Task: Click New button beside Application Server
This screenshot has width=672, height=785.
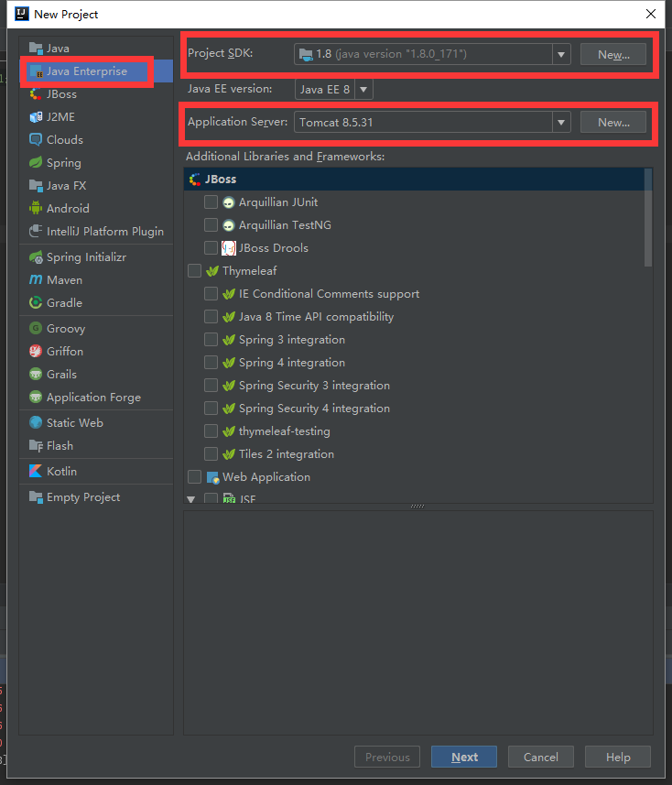Action: tap(612, 122)
